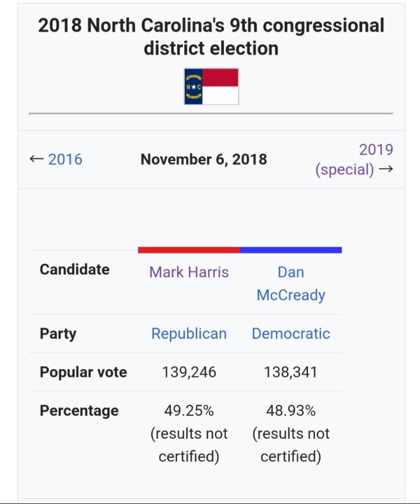This screenshot has height=504, width=420.
Task: Click the North Carolina state flag image
Action: (x=211, y=86)
